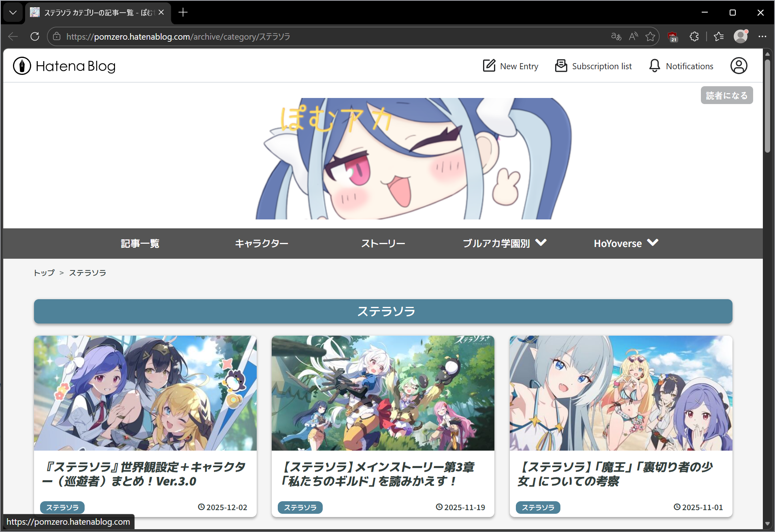Open the ブルアカ学園別 menu
775x532 pixels.
tap(505, 243)
